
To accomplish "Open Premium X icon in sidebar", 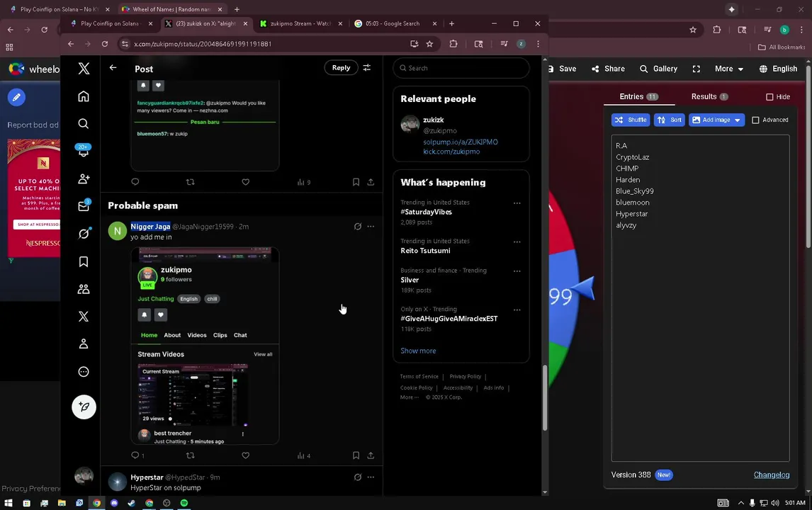I will (x=84, y=317).
